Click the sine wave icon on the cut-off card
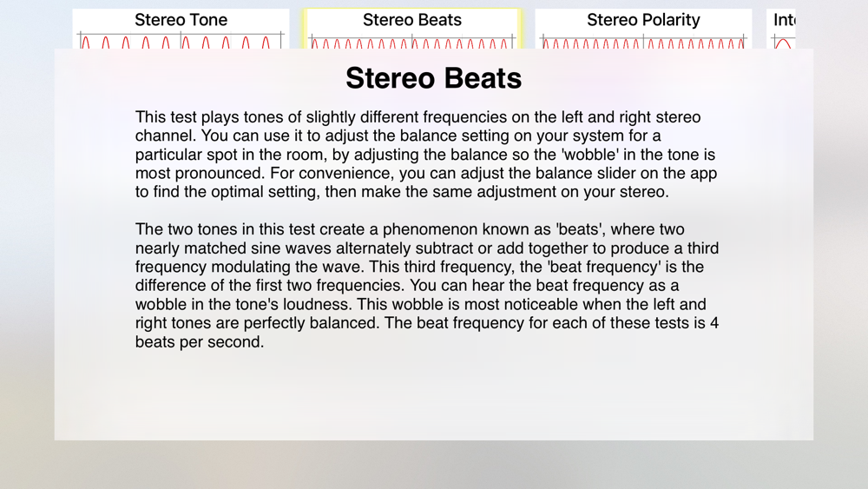The width and height of the screenshot is (868, 489). (783, 43)
